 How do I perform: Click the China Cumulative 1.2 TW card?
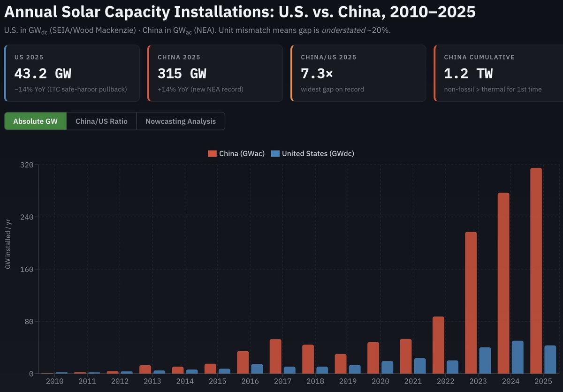coord(501,73)
